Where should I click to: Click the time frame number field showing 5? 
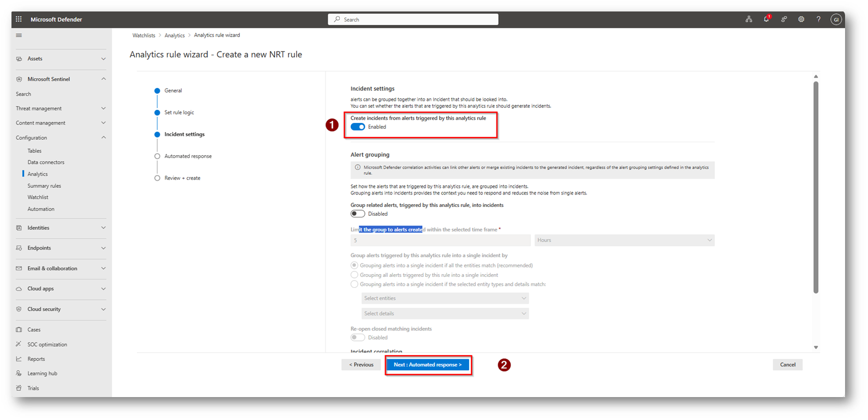tap(441, 240)
